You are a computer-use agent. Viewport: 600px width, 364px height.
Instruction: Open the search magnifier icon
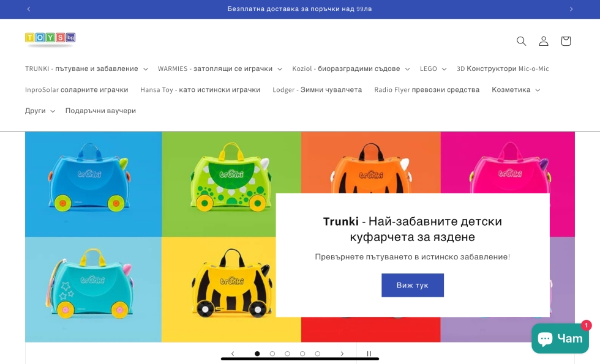(x=521, y=41)
